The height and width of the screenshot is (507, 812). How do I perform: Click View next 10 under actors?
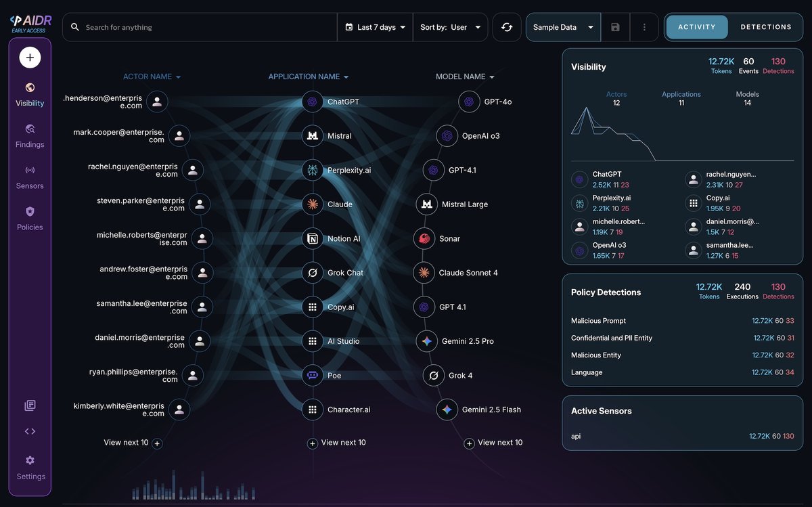coord(133,443)
